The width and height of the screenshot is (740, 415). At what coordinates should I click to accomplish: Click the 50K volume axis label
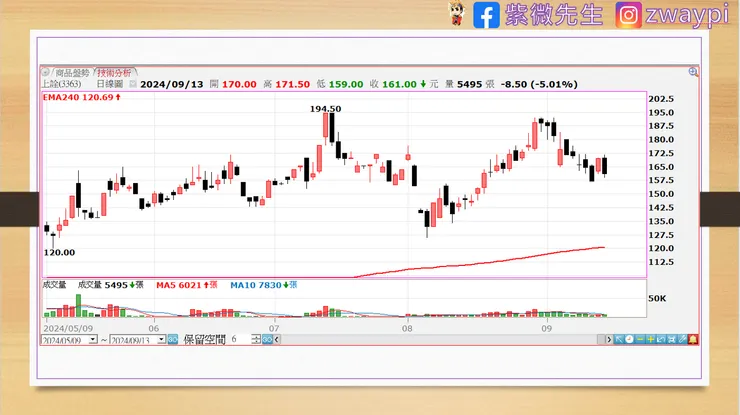click(x=657, y=298)
